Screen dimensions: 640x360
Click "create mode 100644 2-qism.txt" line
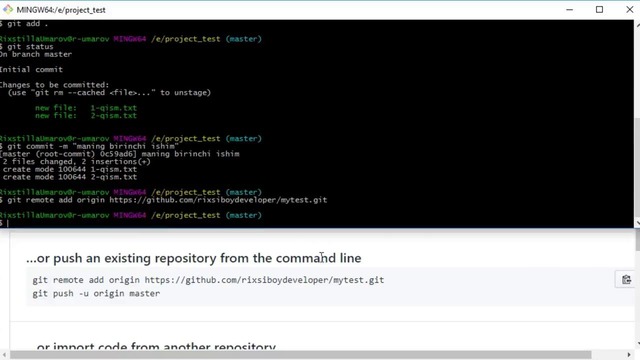[x=70, y=177]
